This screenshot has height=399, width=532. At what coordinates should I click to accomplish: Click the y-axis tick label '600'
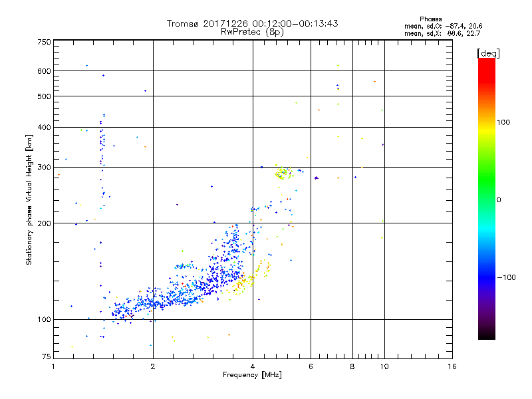(x=44, y=71)
